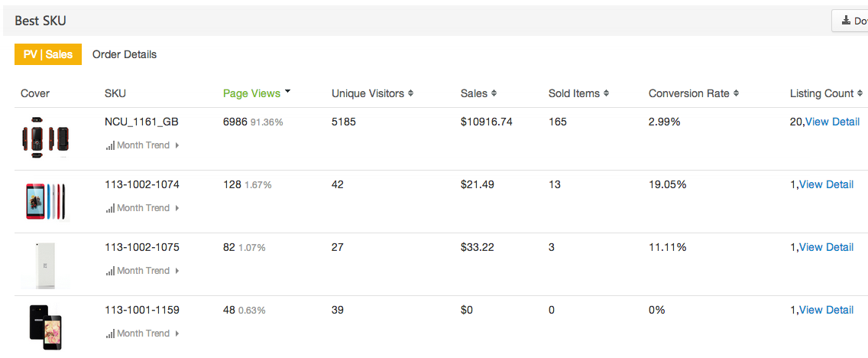This screenshot has width=868, height=358.
Task: Switch to the Order Details tab
Action: click(125, 54)
